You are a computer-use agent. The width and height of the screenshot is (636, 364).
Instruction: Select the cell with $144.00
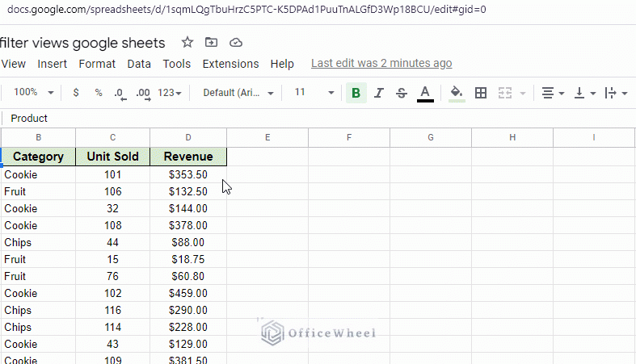click(188, 208)
